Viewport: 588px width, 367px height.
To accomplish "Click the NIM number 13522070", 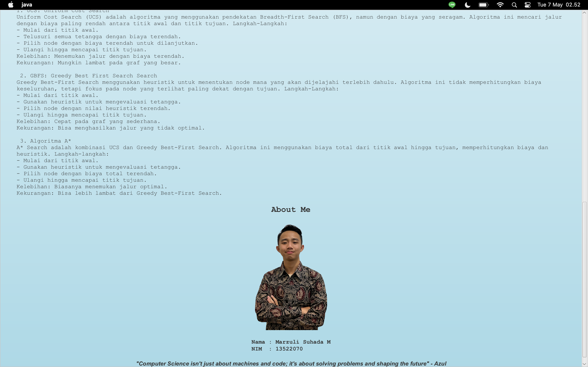I will point(289,349).
